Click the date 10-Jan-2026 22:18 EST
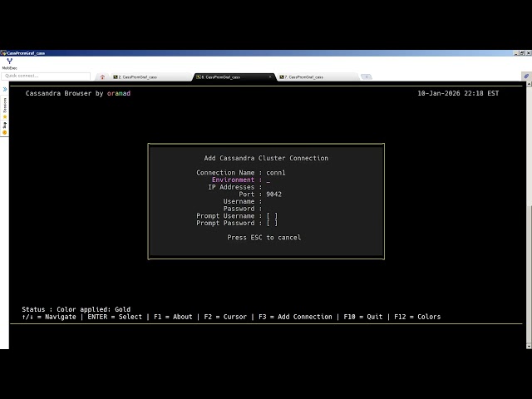The image size is (532, 399). [458, 93]
